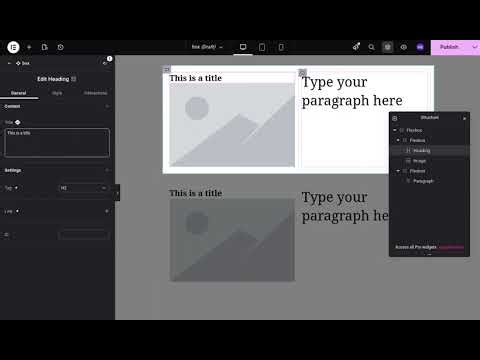Screen dimensions: 480x360
Task: Select the Image item in Structure
Action: (x=419, y=161)
